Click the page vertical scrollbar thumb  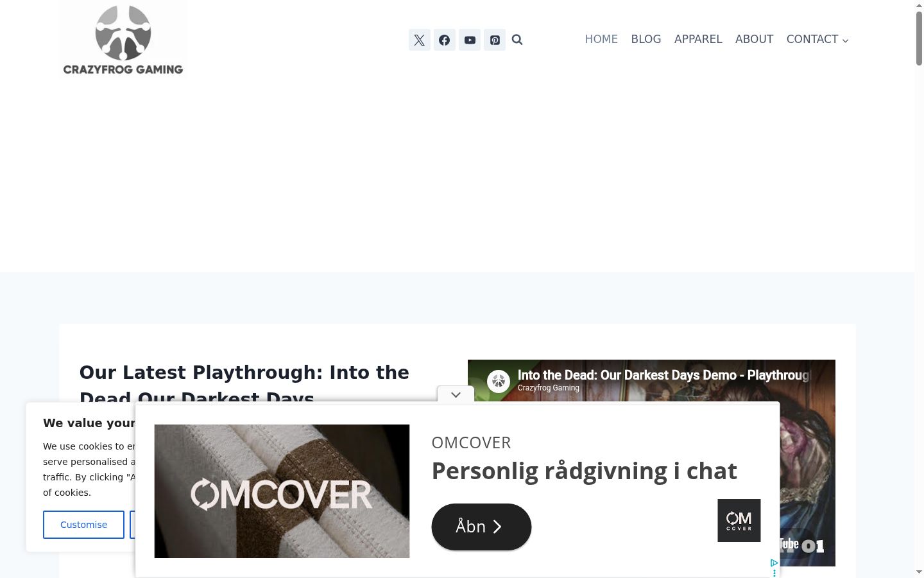tap(919, 39)
